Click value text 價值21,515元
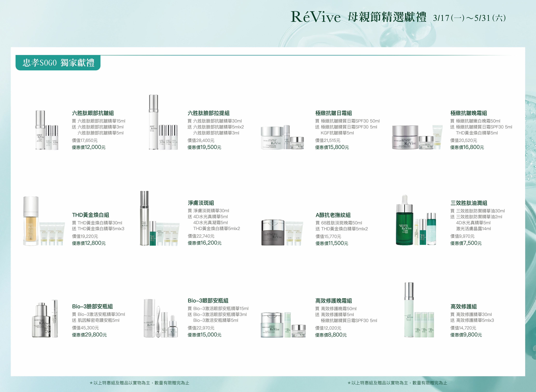536x392 pixels. (x=328, y=140)
